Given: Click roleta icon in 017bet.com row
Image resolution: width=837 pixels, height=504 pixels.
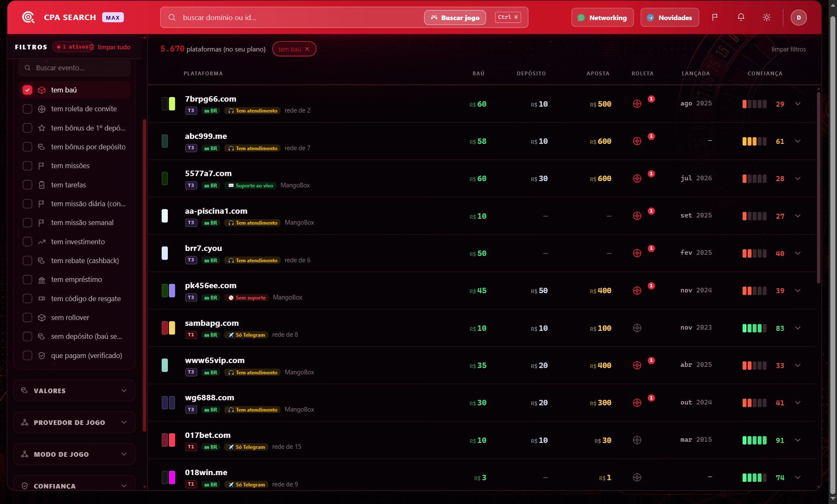Looking at the screenshot, I should click(637, 440).
